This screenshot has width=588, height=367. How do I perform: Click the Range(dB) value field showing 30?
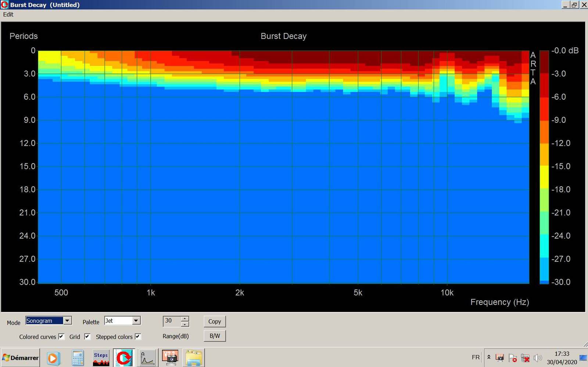coord(172,321)
